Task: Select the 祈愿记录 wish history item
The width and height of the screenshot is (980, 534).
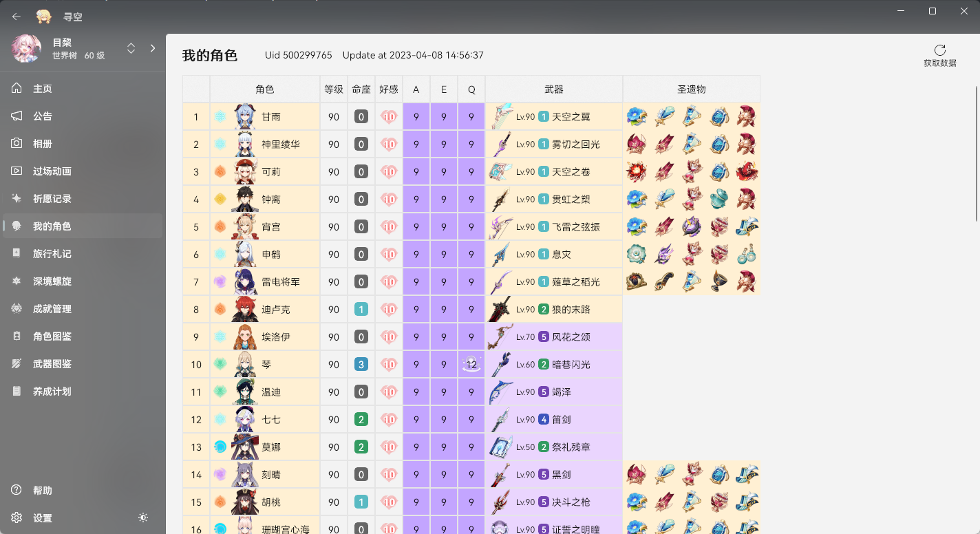Action: coord(83,199)
